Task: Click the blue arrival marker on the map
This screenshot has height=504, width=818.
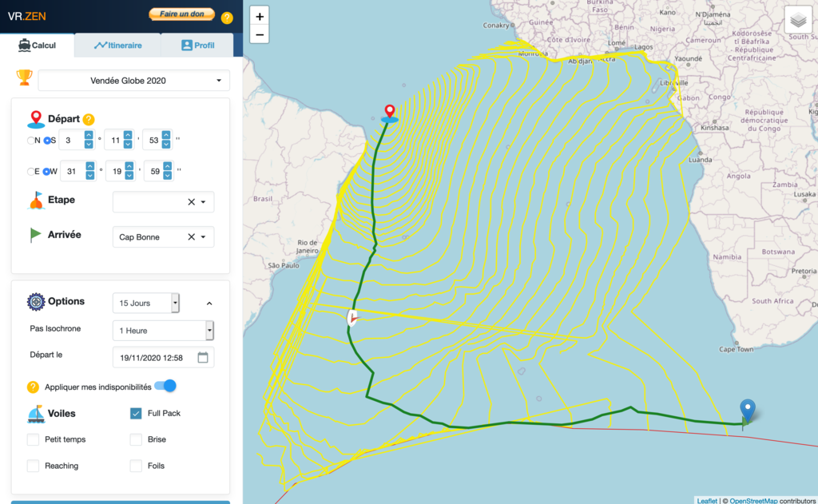Action: click(748, 410)
